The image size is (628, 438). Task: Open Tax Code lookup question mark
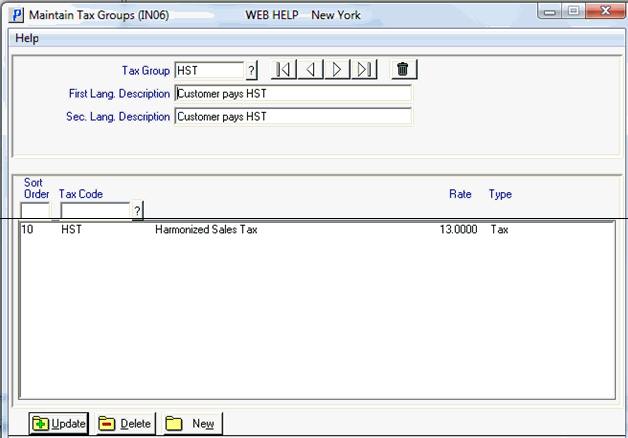pos(137,210)
